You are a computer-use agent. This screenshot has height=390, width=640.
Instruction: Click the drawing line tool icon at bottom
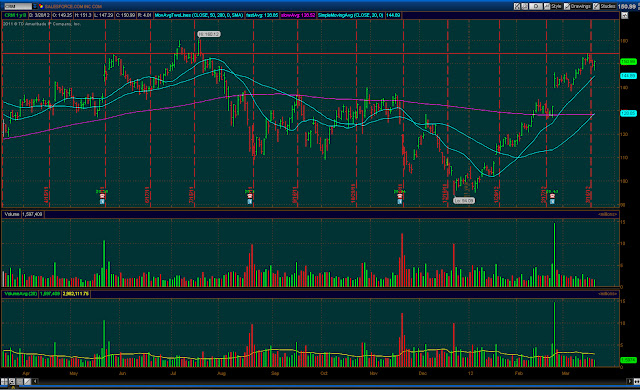(27, 381)
